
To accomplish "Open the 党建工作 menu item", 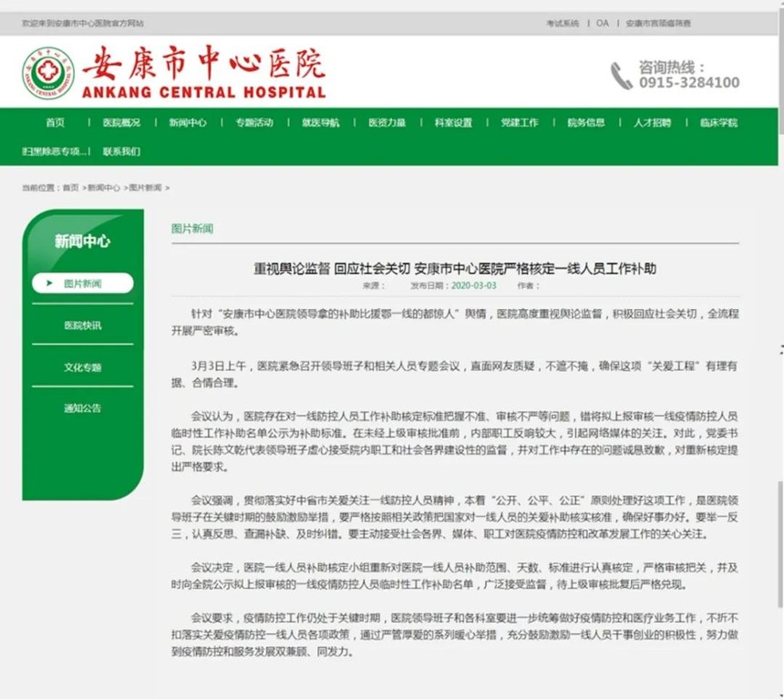I will (x=520, y=122).
